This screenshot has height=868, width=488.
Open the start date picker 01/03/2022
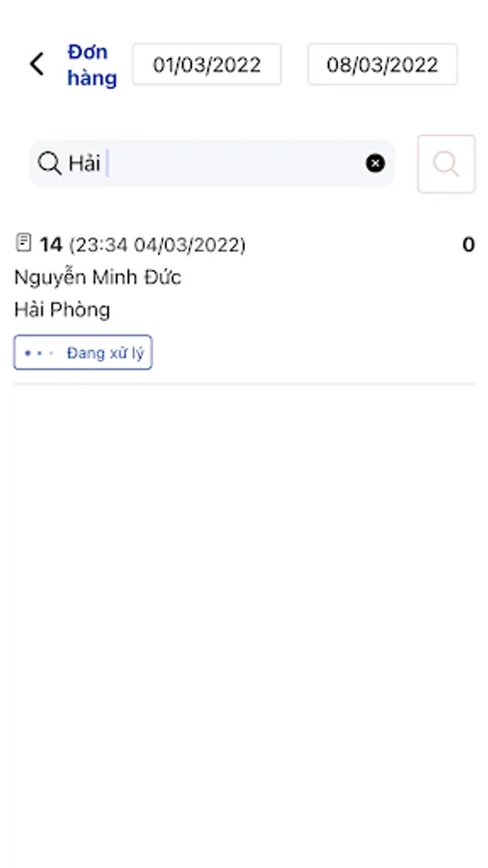pyautogui.click(x=206, y=65)
